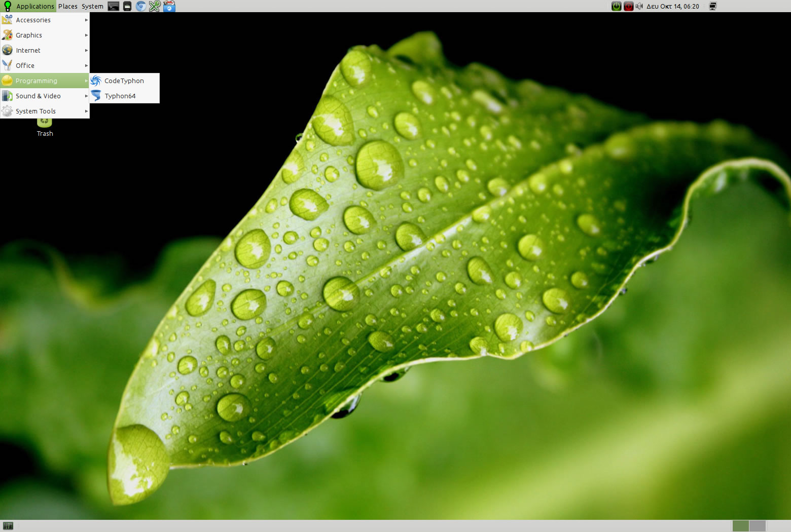Switch to the second workspace in pager
Image resolution: width=791 pixels, height=532 pixels.
(x=758, y=526)
